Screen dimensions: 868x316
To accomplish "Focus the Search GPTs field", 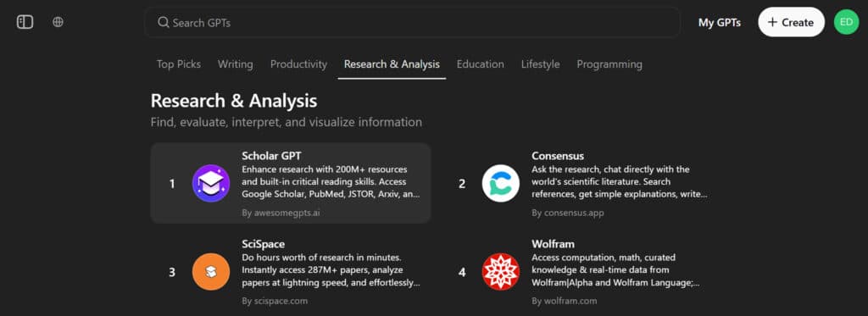I will 413,22.
